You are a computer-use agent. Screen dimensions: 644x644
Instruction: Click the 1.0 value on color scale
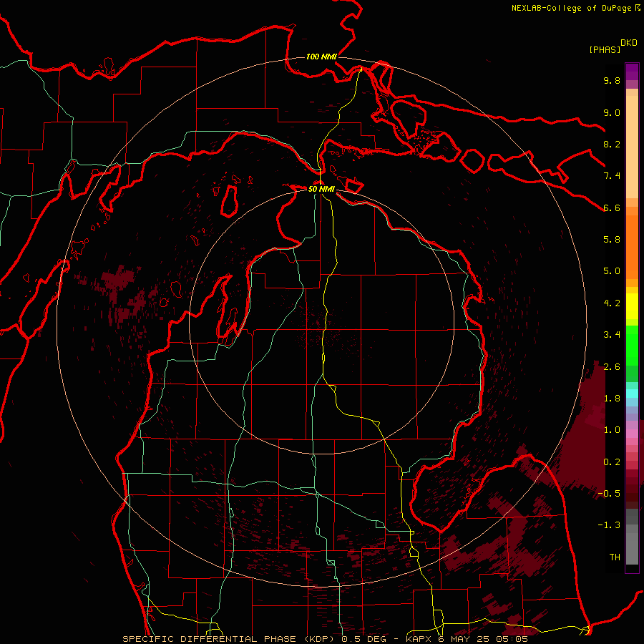pyautogui.click(x=612, y=430)
